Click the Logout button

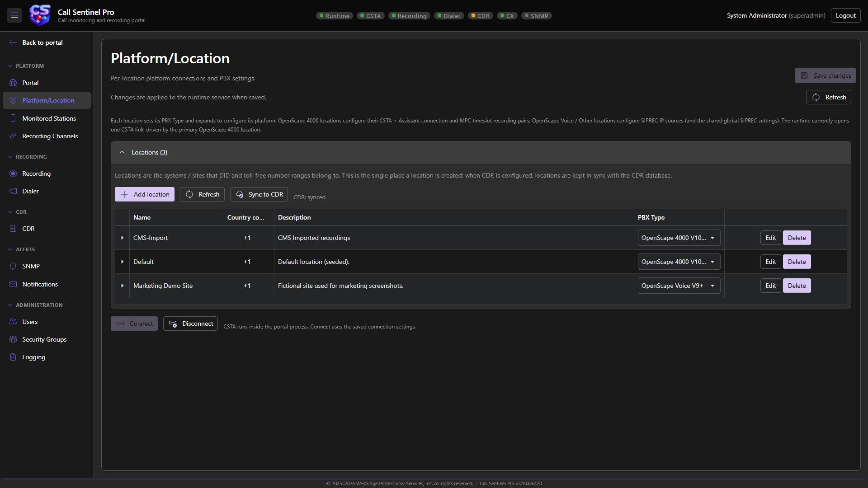(x=845, y=15)
